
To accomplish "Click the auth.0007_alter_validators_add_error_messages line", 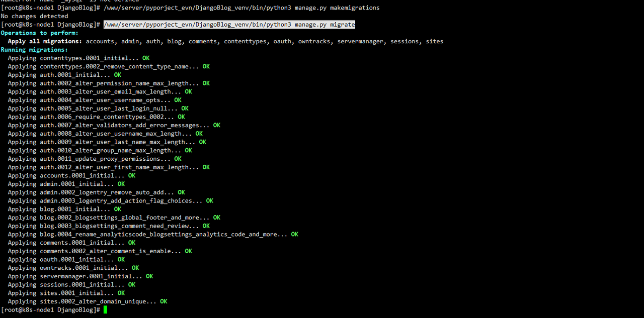I will 114,125.
